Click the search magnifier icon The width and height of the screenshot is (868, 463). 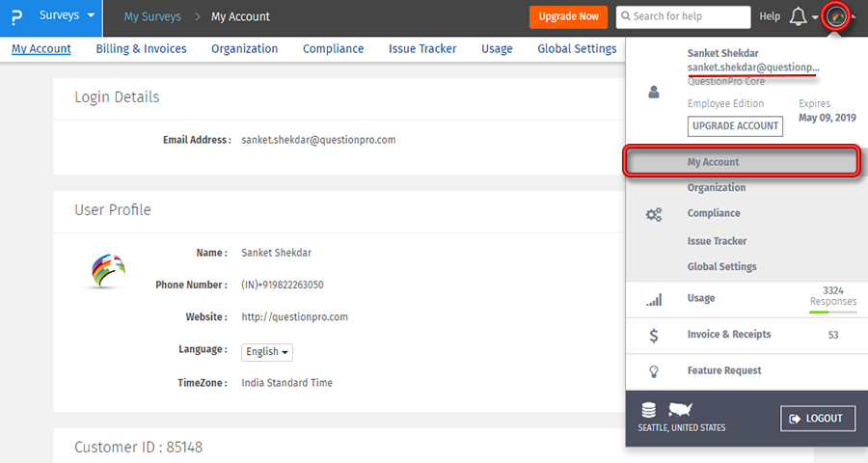[x=626, y=16]
